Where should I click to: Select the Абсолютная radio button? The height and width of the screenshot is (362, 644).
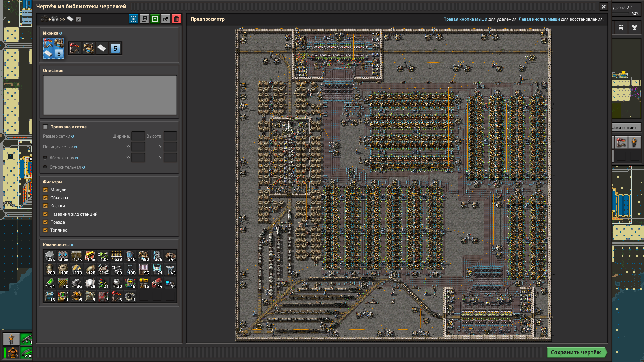[x=45, y=158]
